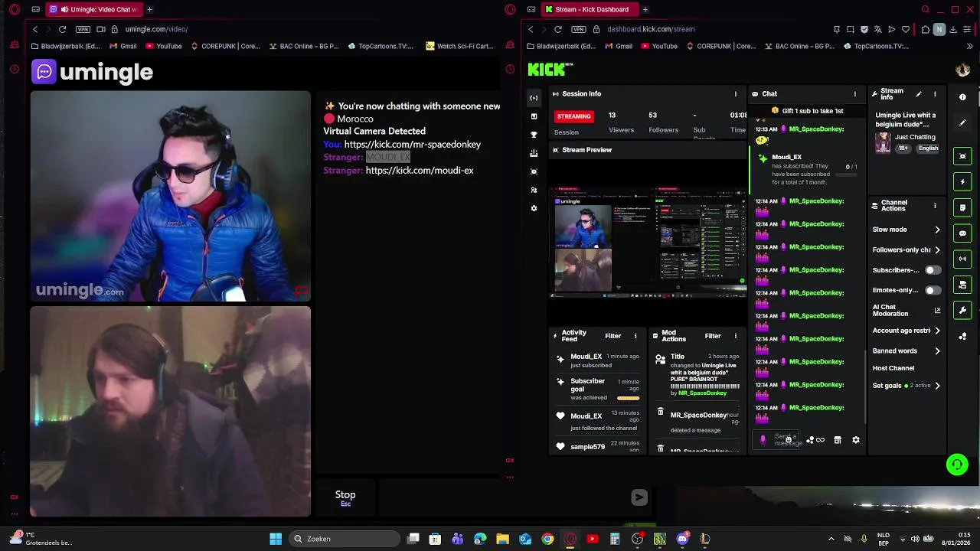Click the Gift 1 sub banner
This screenshot has width=980, height=551.
tap(808, 111)
